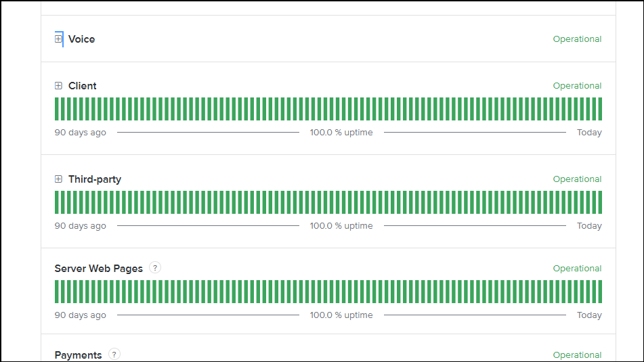Click the Third-party 'Today' label
This screenshot has width=644, height=362.
click(x=589, y=226)
